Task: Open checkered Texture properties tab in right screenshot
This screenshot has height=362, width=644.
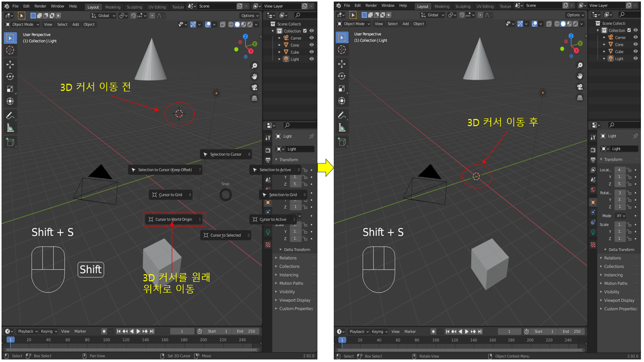Action: pyautogui.click(x=593, y=245)
